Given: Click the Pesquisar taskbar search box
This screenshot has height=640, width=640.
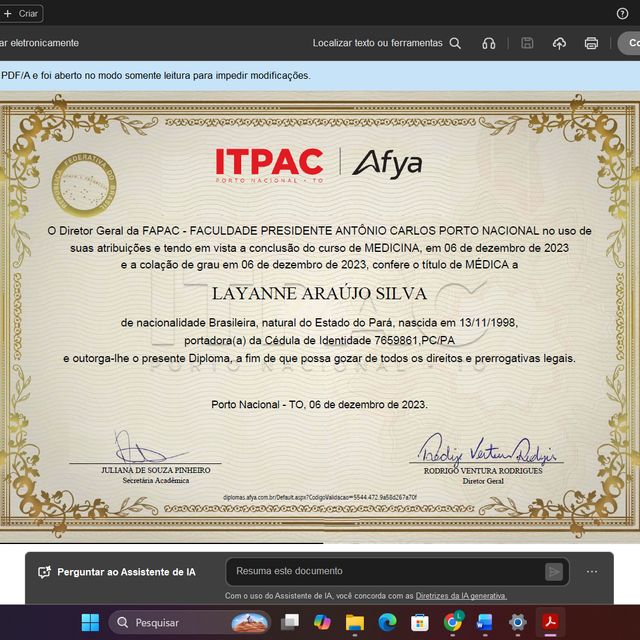Looking at the screenshot, I should (x=189, y=622).
